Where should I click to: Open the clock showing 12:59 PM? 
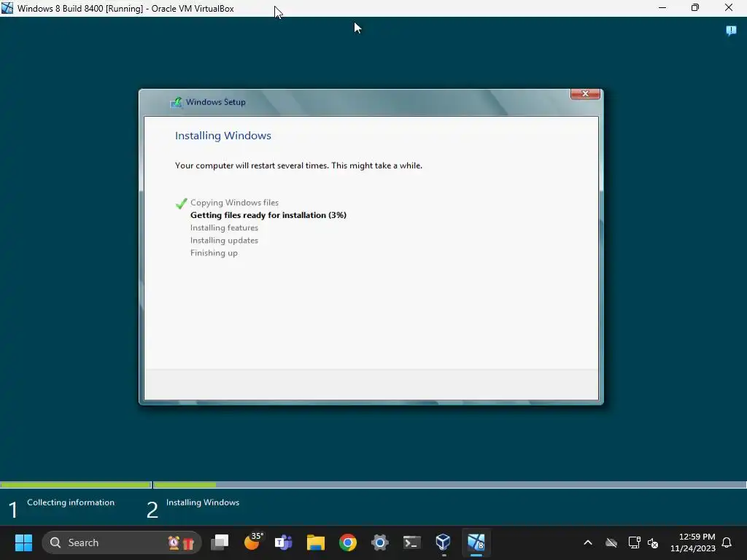point(693,542)
